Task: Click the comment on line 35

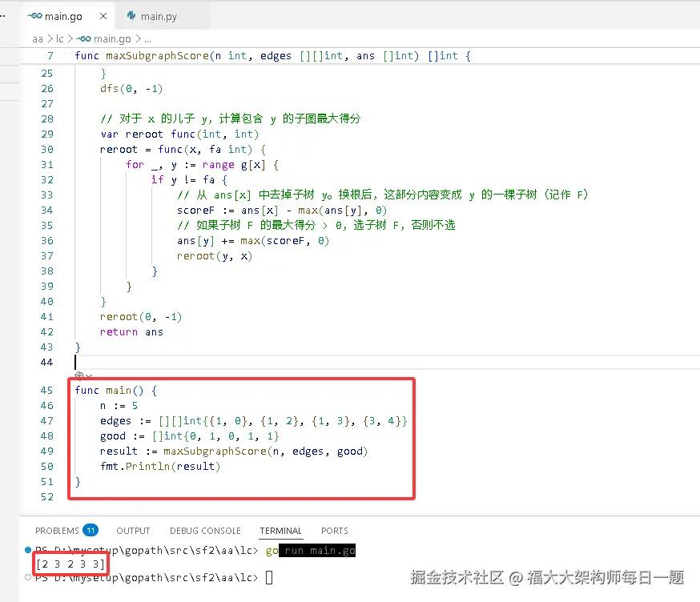Action: tap(316, 226)
